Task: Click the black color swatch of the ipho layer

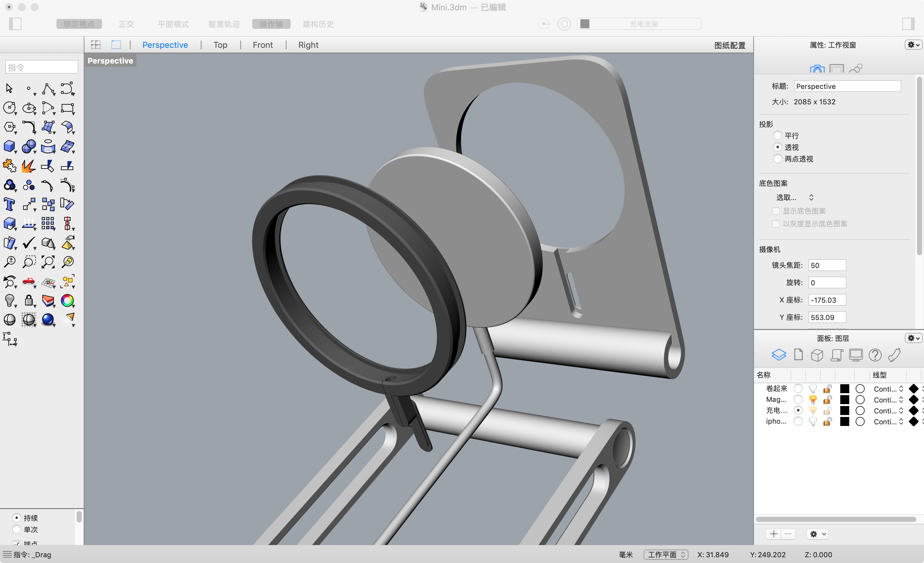Action: 845,421
